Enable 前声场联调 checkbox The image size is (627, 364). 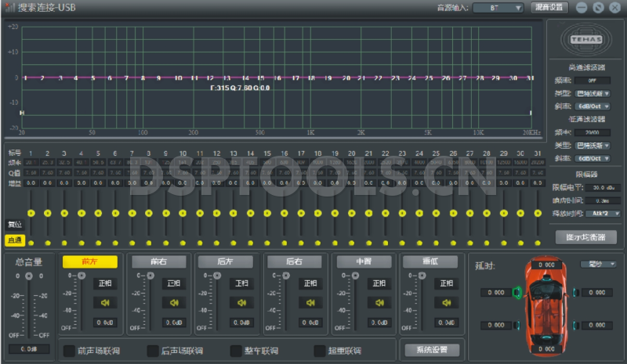(x=69, y=351)
